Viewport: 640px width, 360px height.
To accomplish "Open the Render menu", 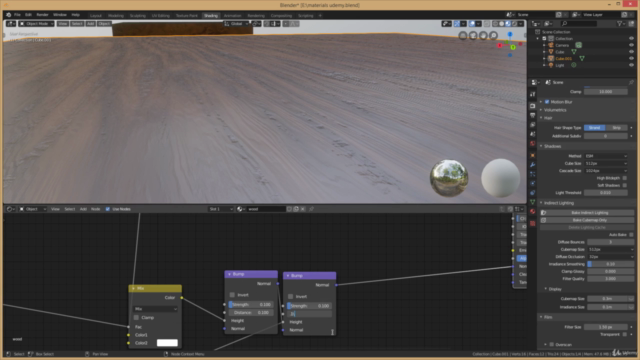I will tap(42, 15).
